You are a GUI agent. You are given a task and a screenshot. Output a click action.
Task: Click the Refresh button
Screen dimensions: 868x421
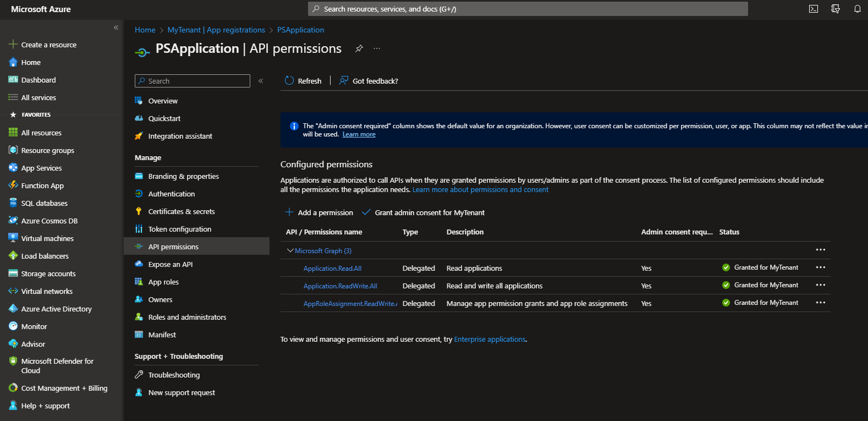point(303,81)
